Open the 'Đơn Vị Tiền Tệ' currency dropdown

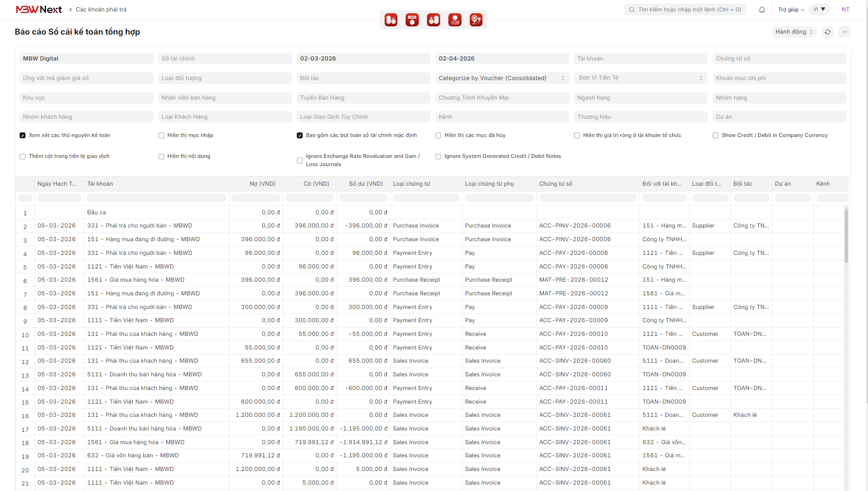click(640, 78)
